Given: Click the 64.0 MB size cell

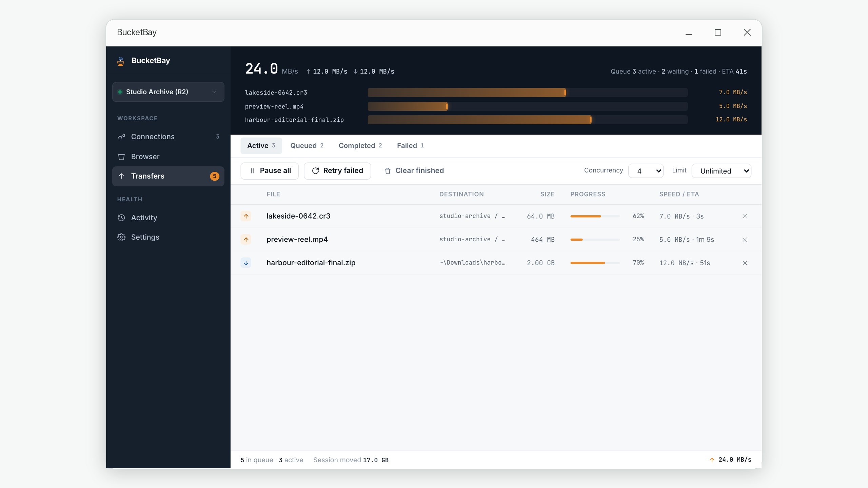Looking at the screenshot, I should [x=540, y=216].
